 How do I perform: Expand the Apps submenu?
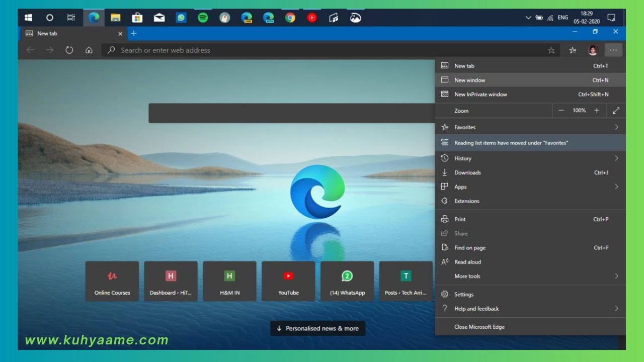coord(530,187)
